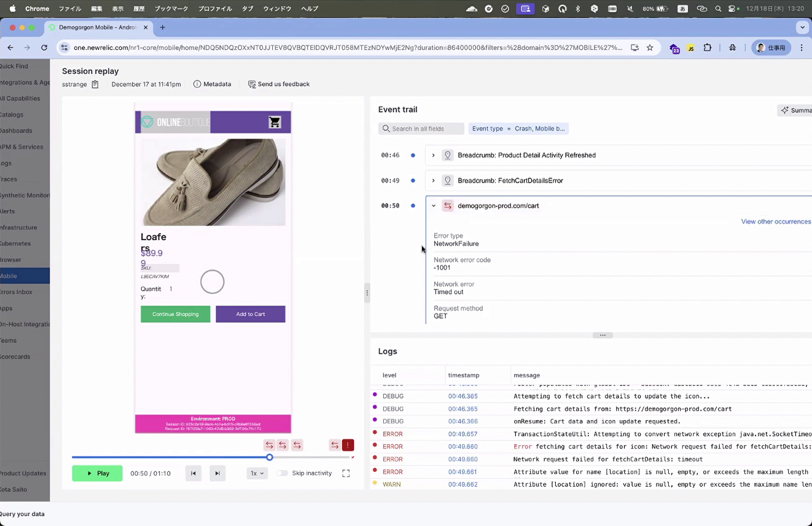812x526 pixels.
Task: Click the install app icon in the address bar
Action: [634, 47]
